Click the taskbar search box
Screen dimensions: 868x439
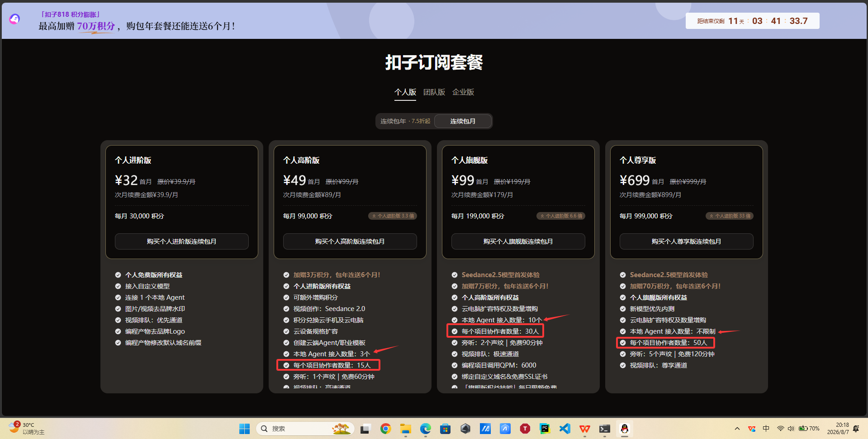pyautogui.click(x=305, y=429)
